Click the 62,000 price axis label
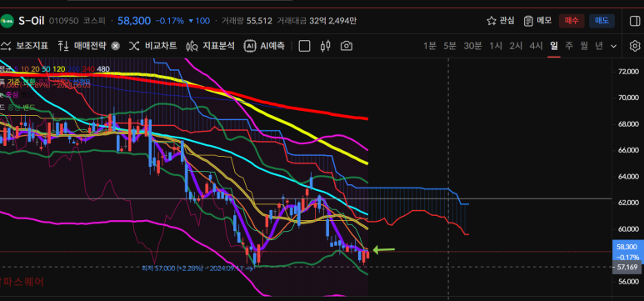This screenshot has height=301, width=644. pos(628,203)
